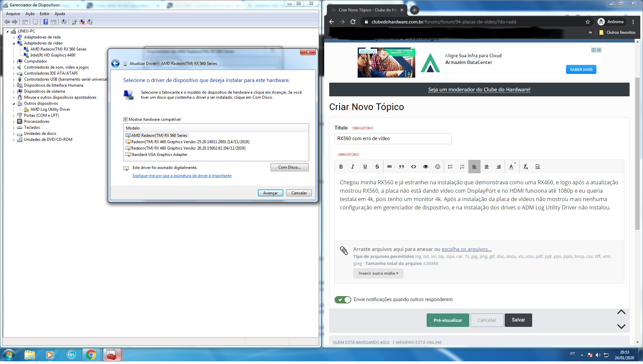
Task: Insert a bulleted list in the editor
Action: tap(450, 167)
